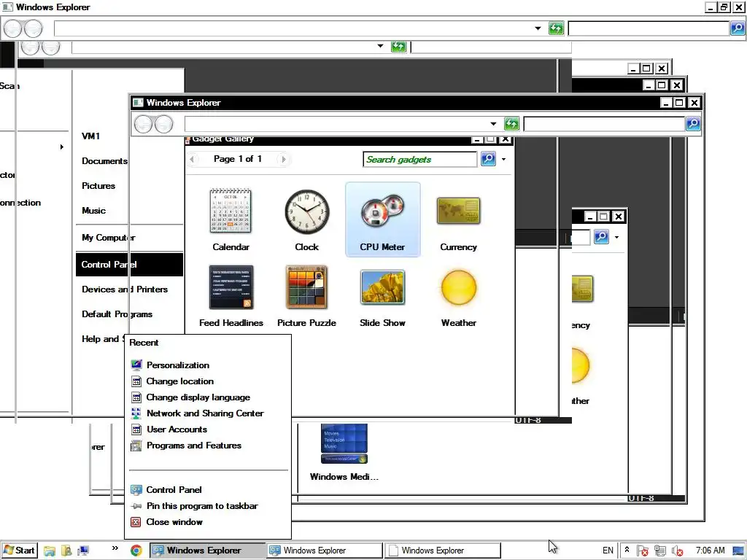Open the address dropdown in the second Explorer toolbar
747x560 pixels.
point(380,46)
